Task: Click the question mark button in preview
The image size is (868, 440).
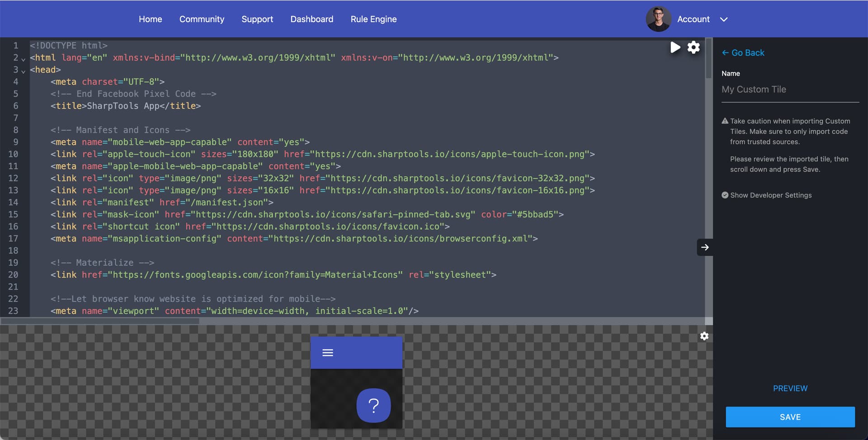Action: [x=373, y=406]
